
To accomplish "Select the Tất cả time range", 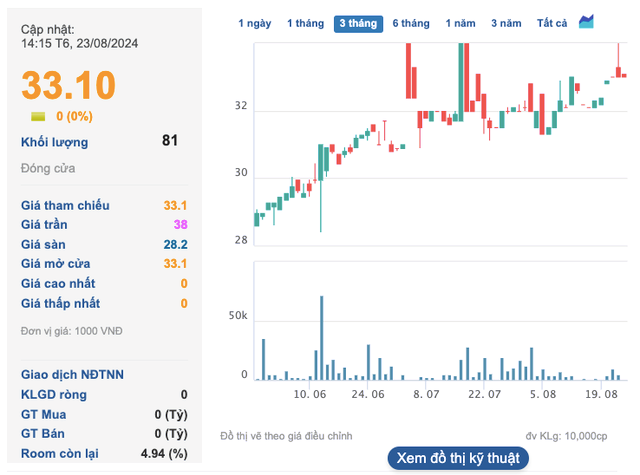I will coord(551,23).
